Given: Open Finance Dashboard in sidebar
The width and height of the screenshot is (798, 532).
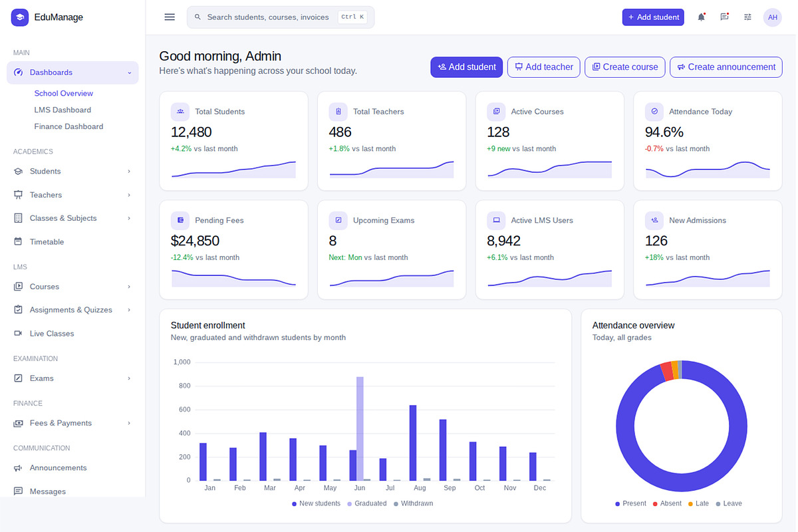Looking at the screenshot, I should (x=68, y=126).
